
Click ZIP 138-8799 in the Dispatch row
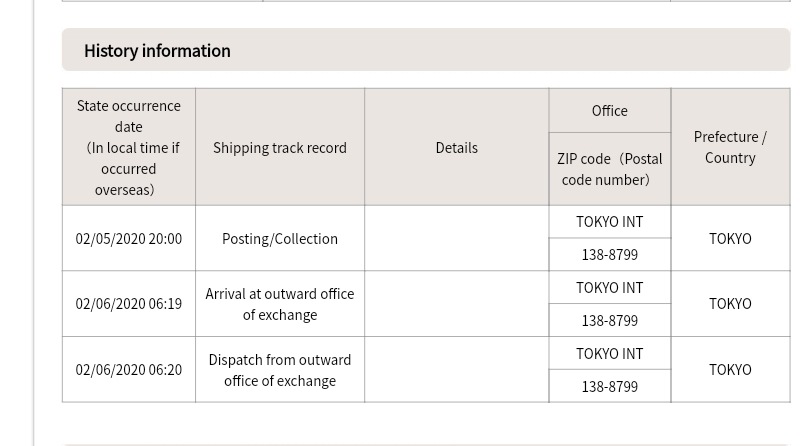pyautogui.click(x=610, y=387)
